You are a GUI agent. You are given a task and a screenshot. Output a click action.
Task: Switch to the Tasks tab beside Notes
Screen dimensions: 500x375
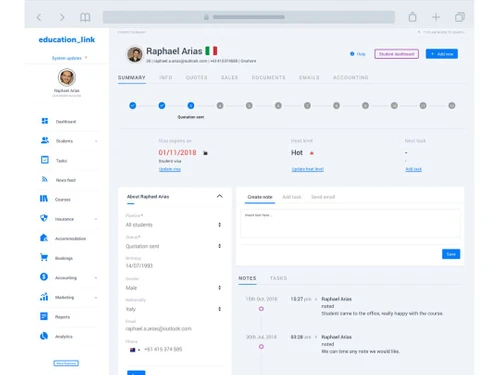(278, 278)
